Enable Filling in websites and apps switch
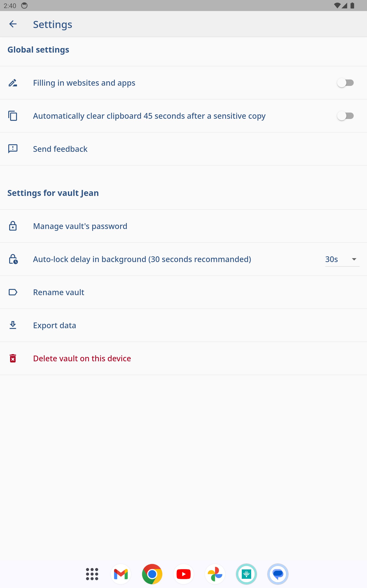The image size is (367, 588). 345,83
